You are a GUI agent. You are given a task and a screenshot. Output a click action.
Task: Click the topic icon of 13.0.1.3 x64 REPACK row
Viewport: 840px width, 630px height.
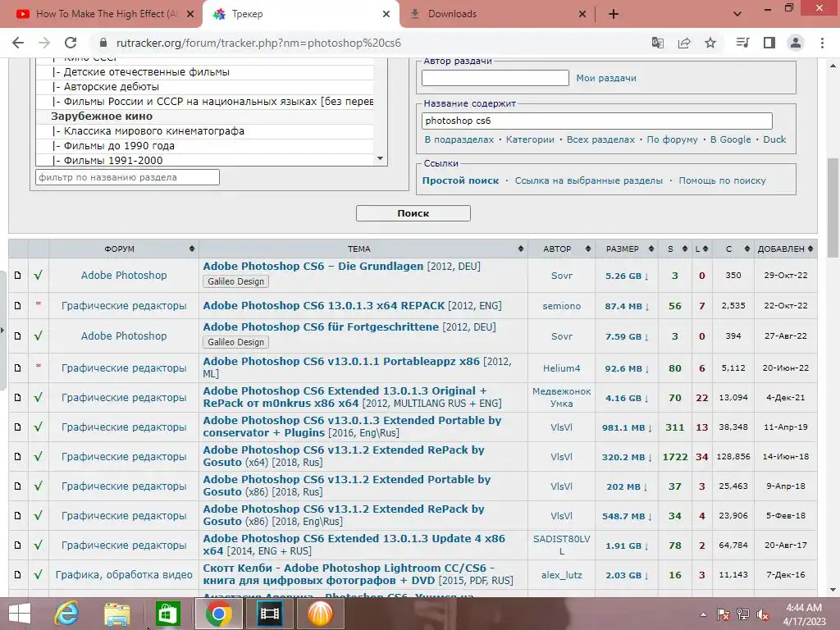click(18, 306)
